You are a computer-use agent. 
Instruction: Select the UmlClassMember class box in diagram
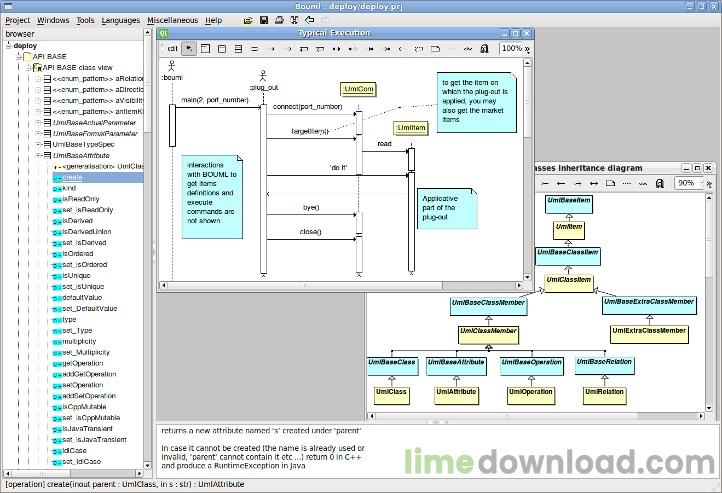pos(488,329)
